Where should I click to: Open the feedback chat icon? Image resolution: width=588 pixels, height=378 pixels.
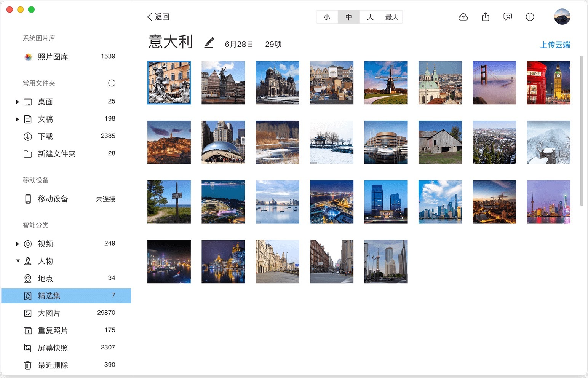coord(508,17)
